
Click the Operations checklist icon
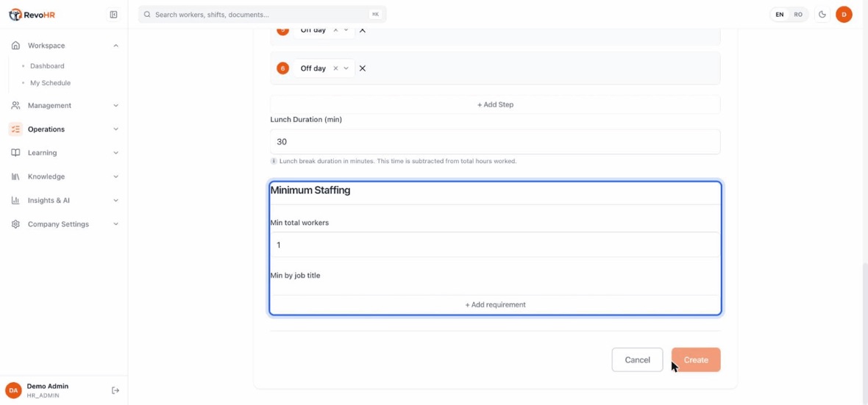15,129
